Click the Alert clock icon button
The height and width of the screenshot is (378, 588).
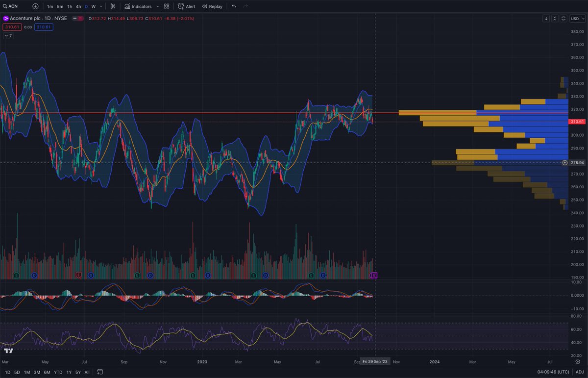(186, 6)
